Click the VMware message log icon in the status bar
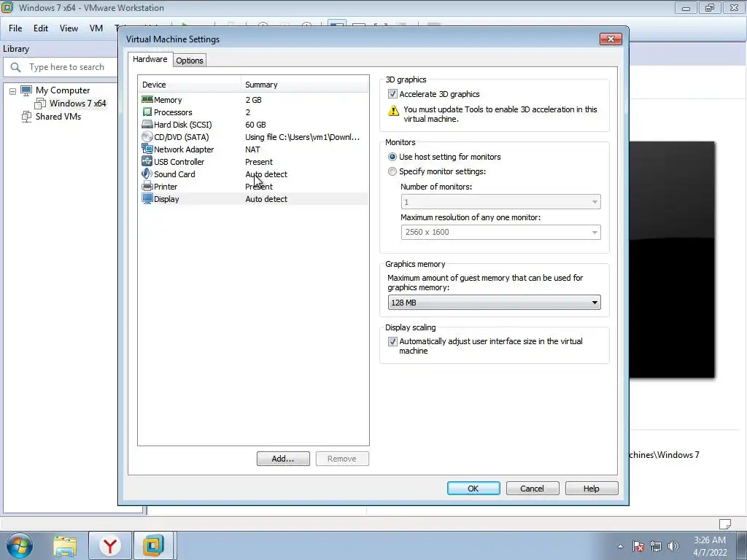The height and width of the screenshot is (560, 747). point(724,524)
